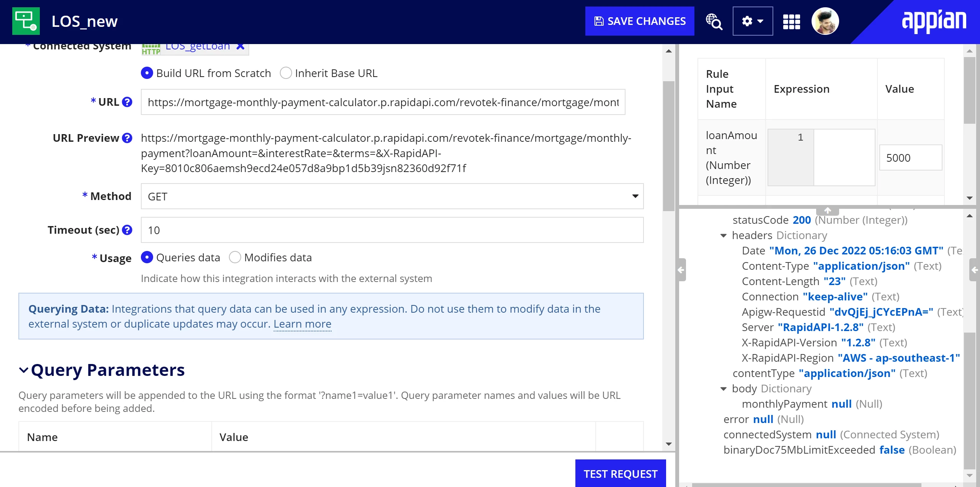Click the LOS_getLoan connected system link
This screenshot has height=487, width=980.
(198, 47)
